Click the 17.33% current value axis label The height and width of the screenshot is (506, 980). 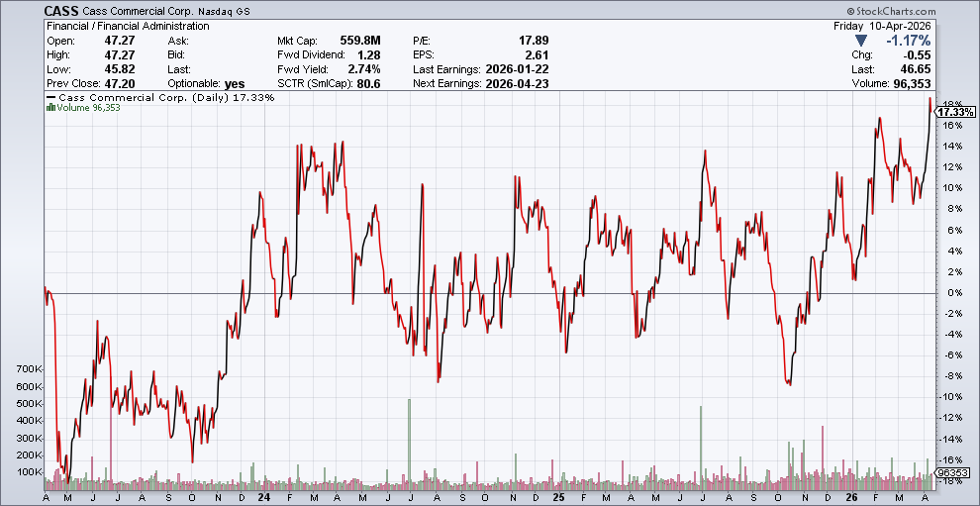coord(951,113)
